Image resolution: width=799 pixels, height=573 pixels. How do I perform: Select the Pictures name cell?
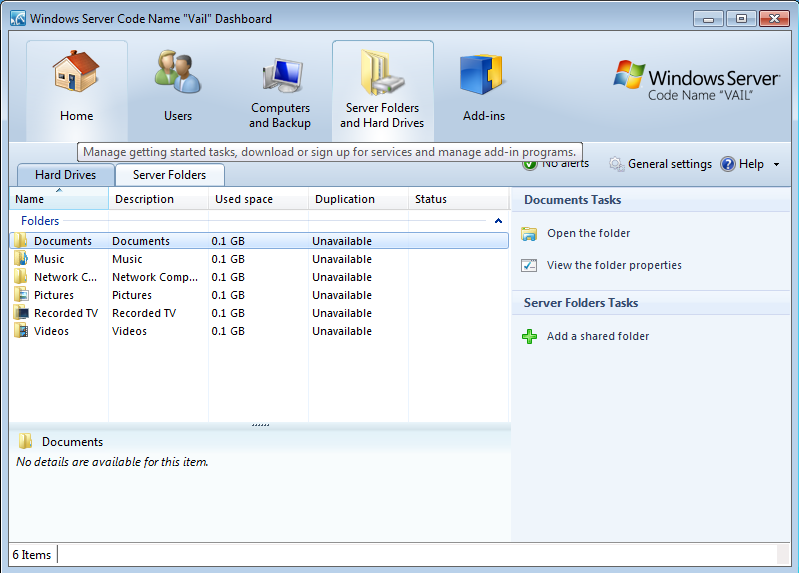(x=54, y=295)
